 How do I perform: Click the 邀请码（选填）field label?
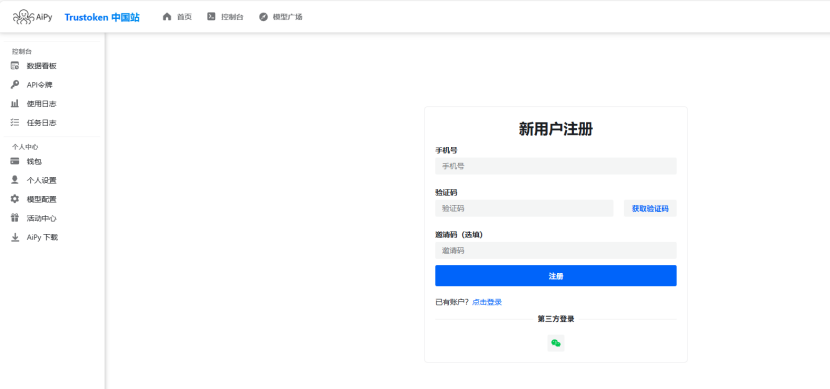click(x=459, y=234)
